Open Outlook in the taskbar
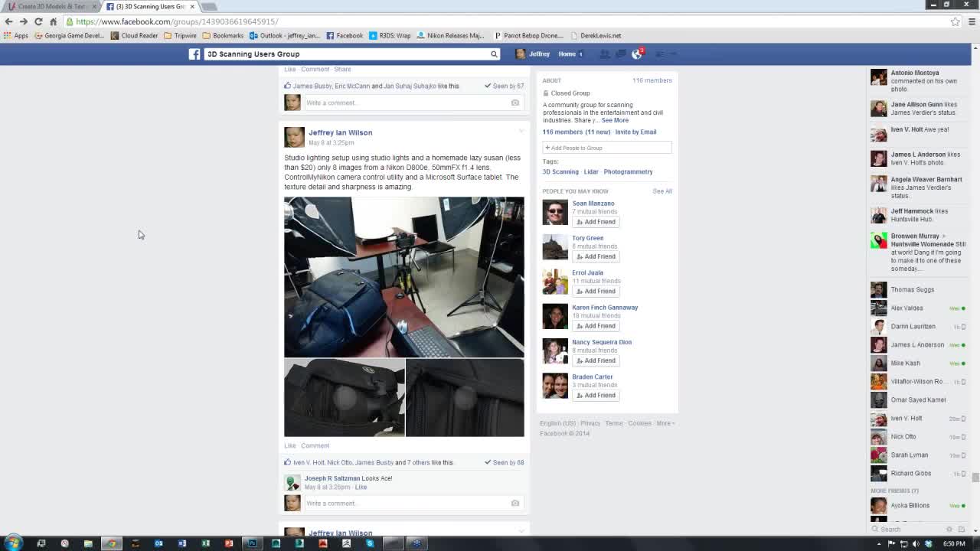 (x=158, y=543)
